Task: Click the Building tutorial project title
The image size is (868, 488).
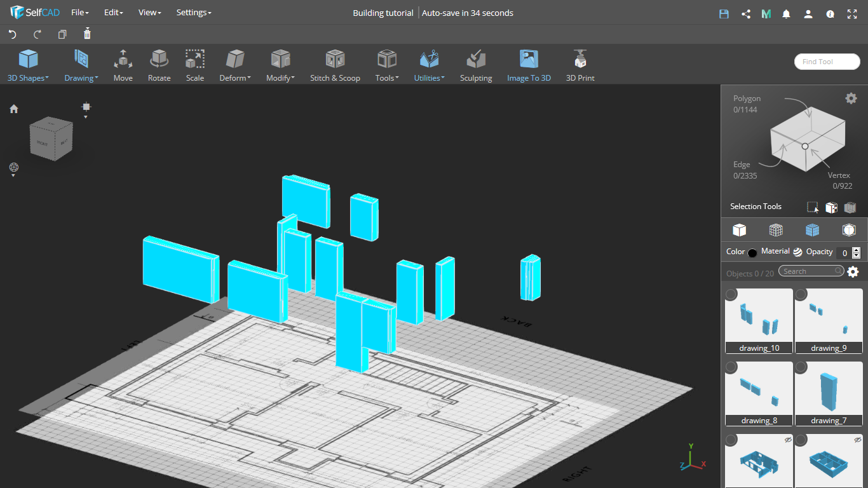Action: point(383,13)
